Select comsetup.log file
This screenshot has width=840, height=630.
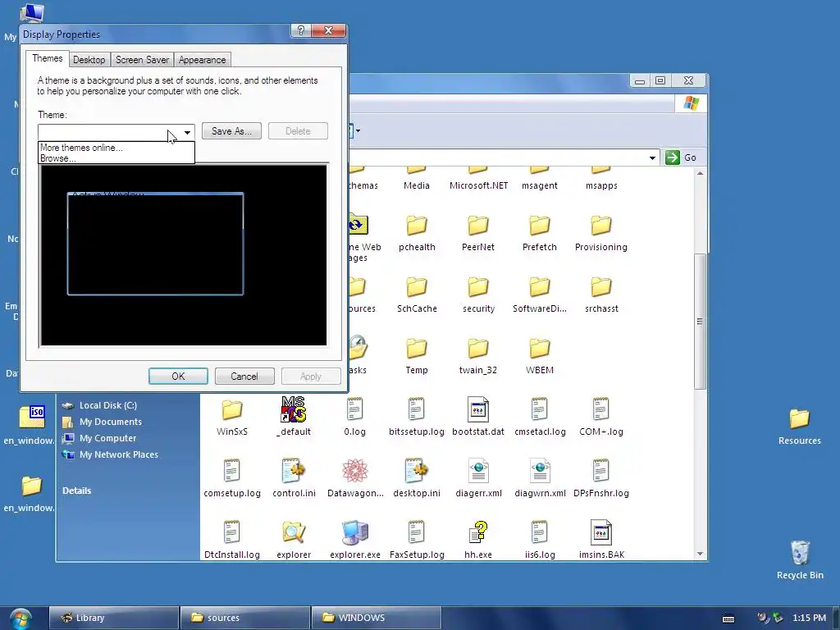(232, 479)
